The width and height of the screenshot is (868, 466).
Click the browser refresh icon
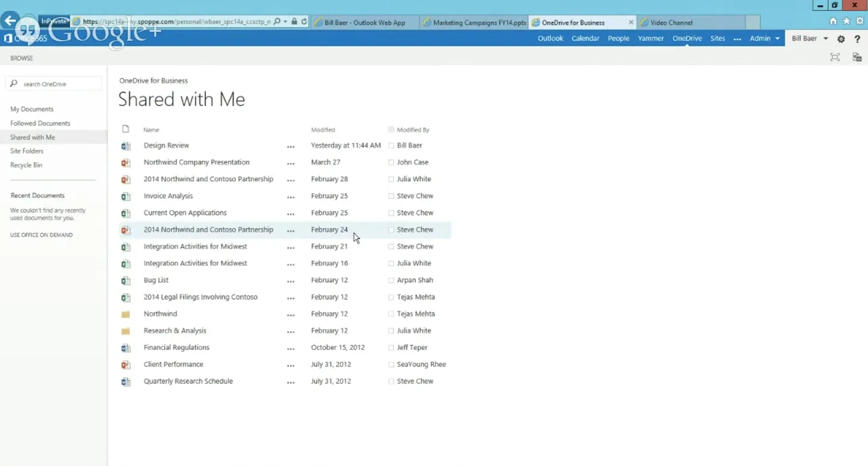pos(304,22)
